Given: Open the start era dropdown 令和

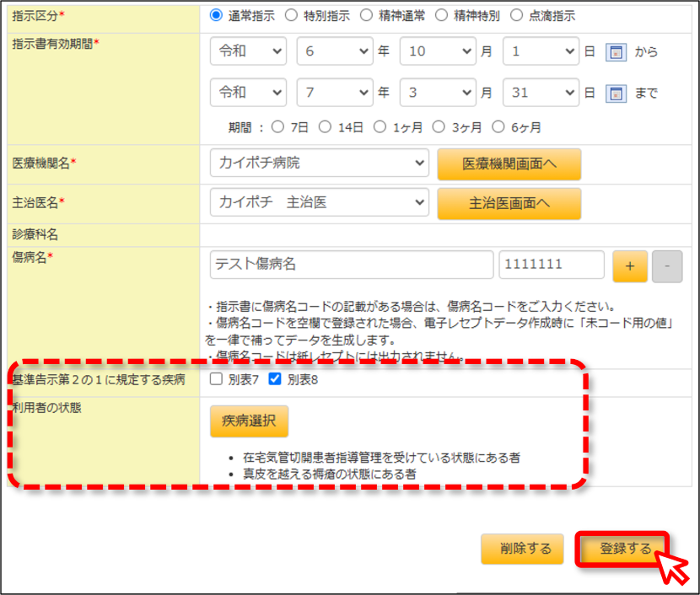Looking at the screenshot, I should [x=248, y=51].
